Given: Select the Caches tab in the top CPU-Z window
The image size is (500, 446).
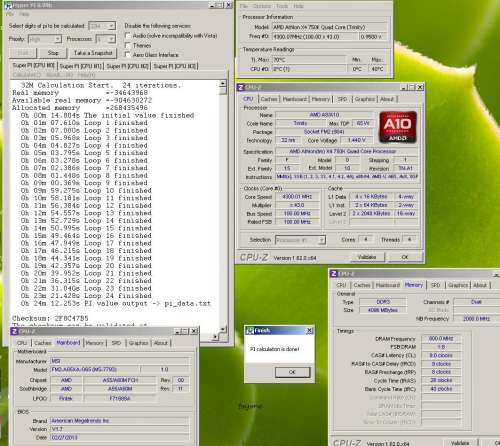Looking at the screenshot, I should (x=269, y=99).
